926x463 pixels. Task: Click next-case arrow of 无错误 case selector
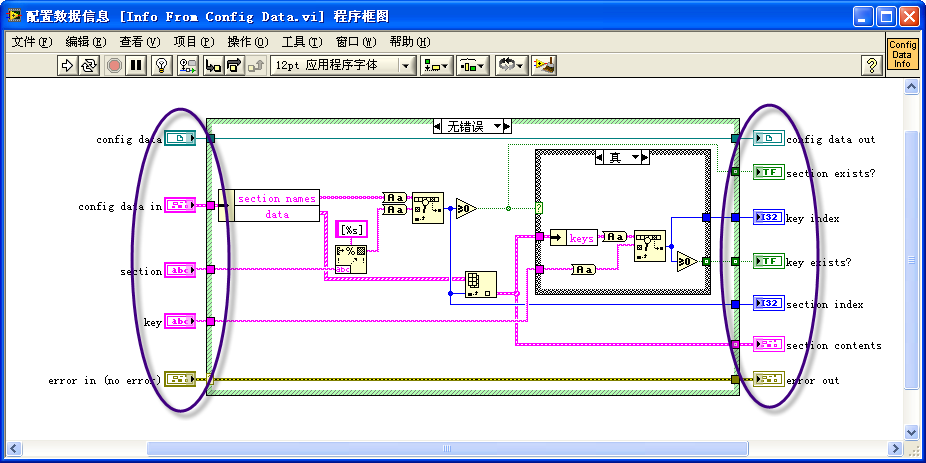pos(506,126)
